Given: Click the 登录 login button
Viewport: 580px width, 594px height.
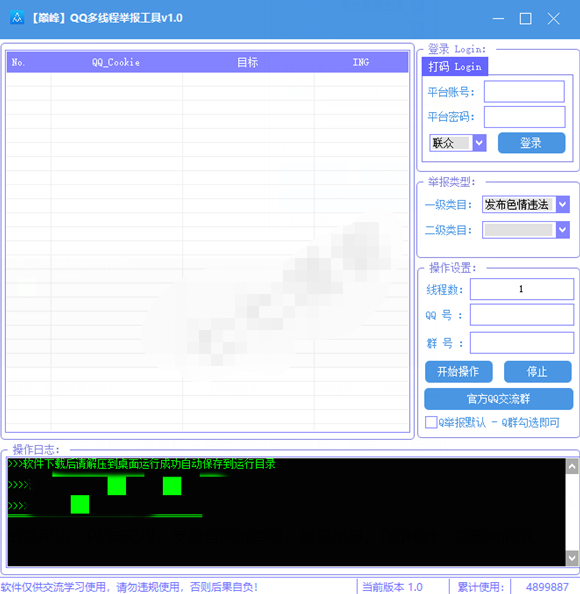Looking at the screenshot, I should 531,143.
